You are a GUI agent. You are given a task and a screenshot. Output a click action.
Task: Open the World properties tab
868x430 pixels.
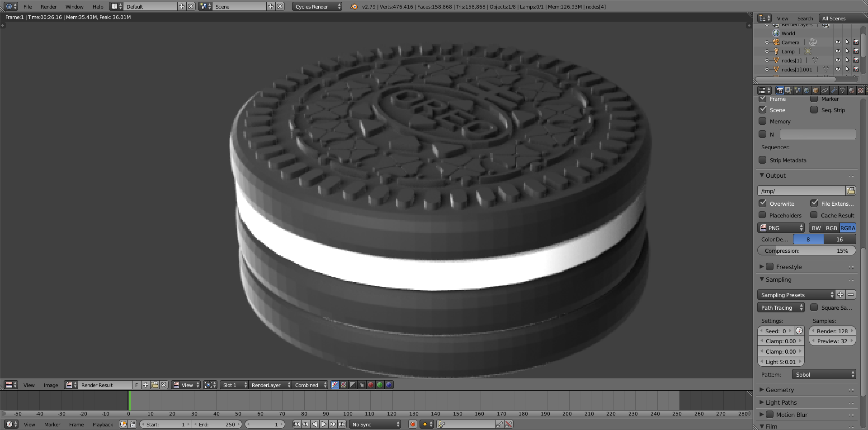coord(807,90)
